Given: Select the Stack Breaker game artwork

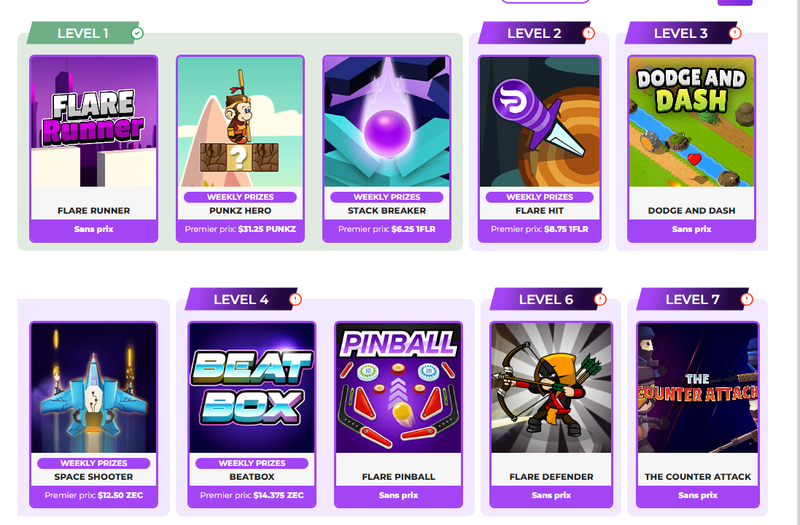Looking at the screenshot, I should pyautogui.click(x=387, y=122).
